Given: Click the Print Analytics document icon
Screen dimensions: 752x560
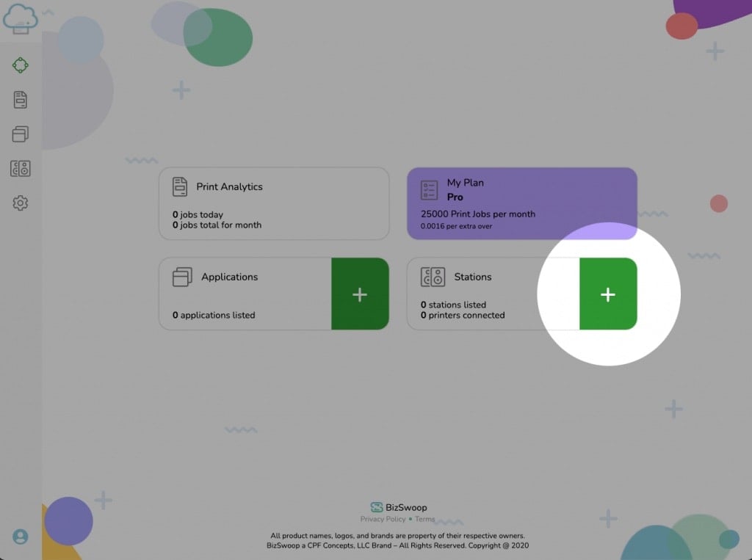Looking at the screenshot, I should point(180,186).
